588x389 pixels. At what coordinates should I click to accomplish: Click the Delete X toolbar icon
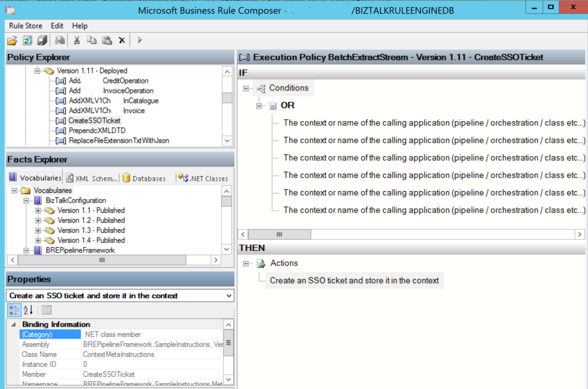pyautogui.click(x=122, y=41)
